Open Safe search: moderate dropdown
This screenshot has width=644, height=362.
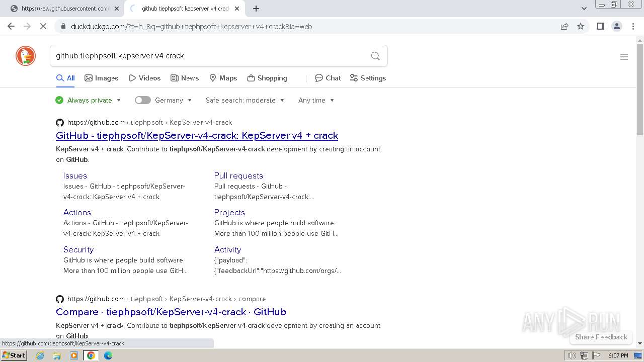coord(245,100)
